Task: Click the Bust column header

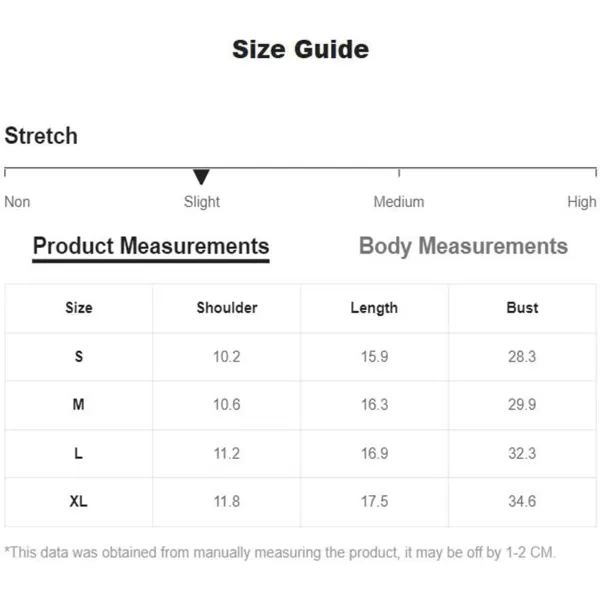Action: 522,308
